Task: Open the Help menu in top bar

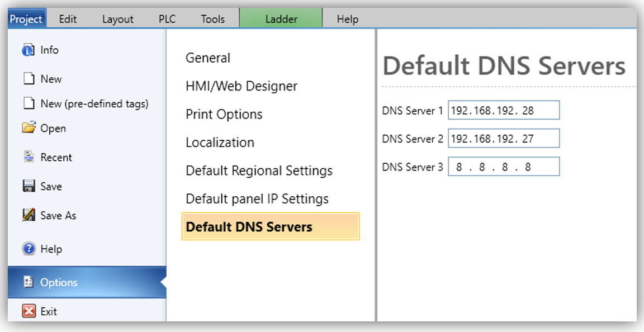Action: (348, 20)
